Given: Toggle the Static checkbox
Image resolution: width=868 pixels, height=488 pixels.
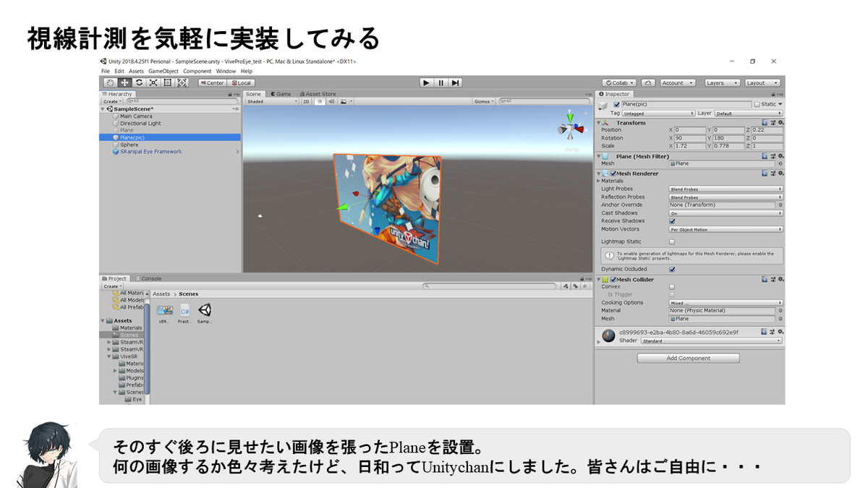Looking at the screenshot, I should click(757, 104).
